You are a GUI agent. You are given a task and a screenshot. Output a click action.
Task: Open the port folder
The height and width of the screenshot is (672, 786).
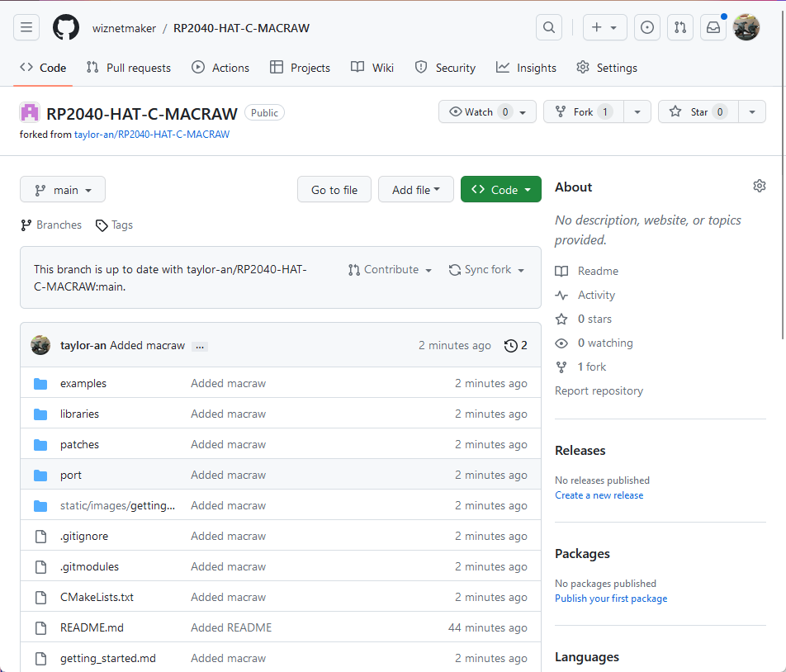pos(71,475)
